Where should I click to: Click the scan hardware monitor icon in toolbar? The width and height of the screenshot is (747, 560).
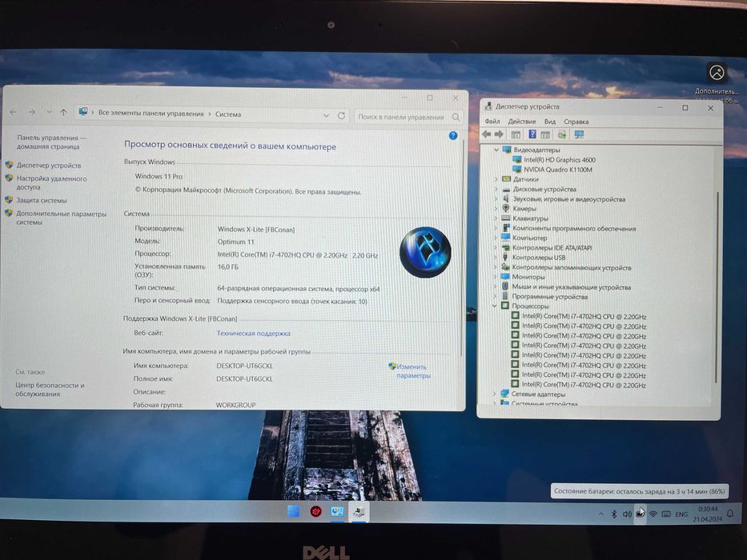579,134
